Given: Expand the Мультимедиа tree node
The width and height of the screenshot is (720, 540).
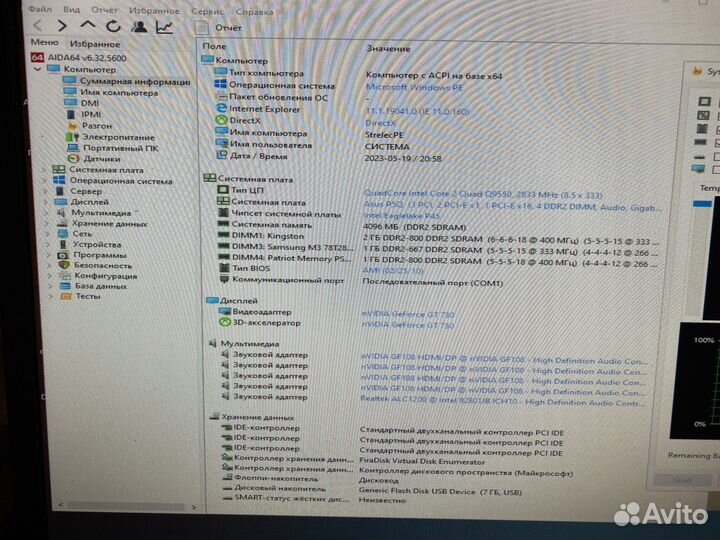Looking at the screenshot, I should point(47,213).
